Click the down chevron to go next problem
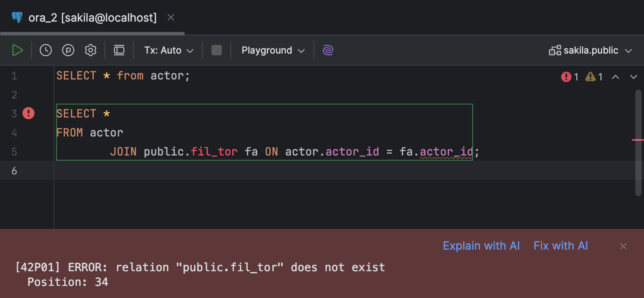The width and height of the screenshot is (644, 298). point(634,76)
